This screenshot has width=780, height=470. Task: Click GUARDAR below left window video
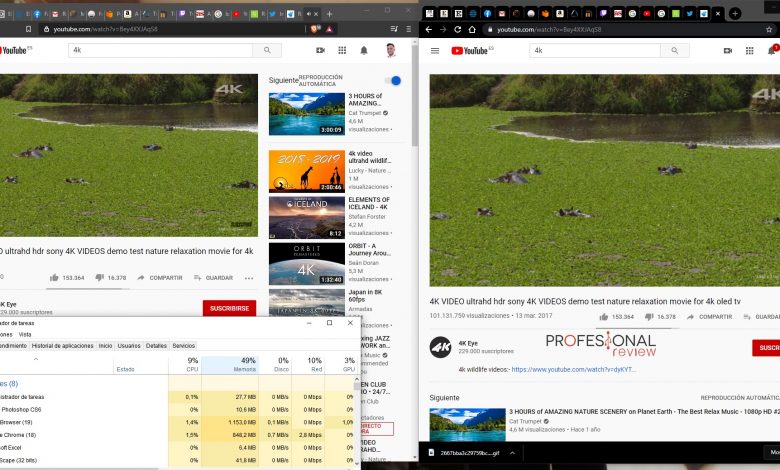point(213,278)
